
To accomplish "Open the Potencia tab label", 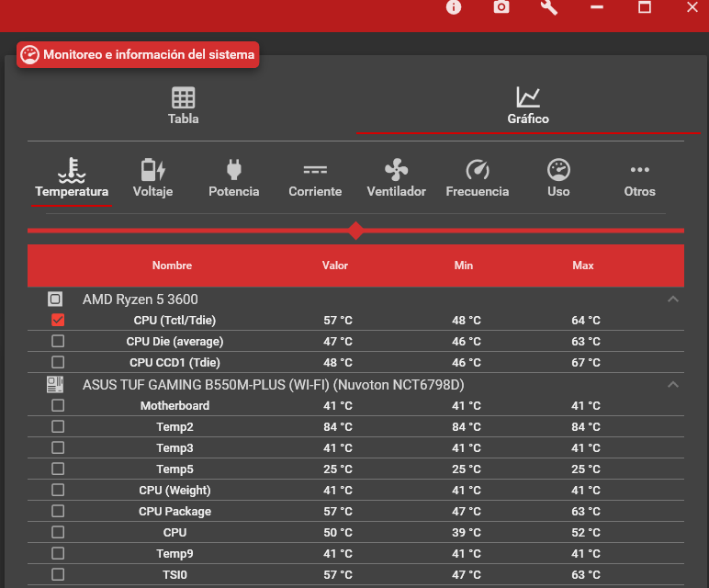I will click(x=234, y=192).
